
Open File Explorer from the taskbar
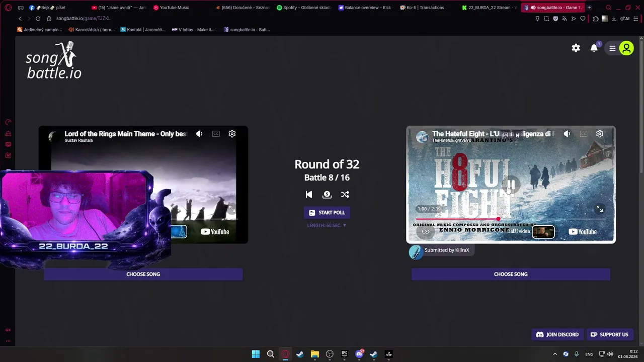point(315,354)
